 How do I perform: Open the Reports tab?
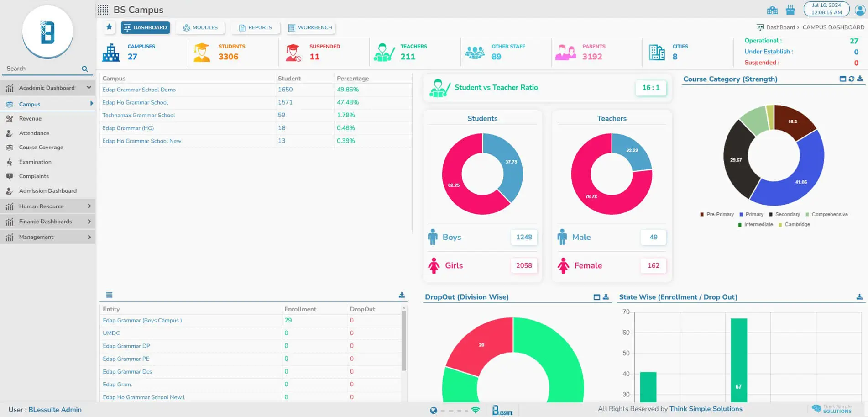255,27
